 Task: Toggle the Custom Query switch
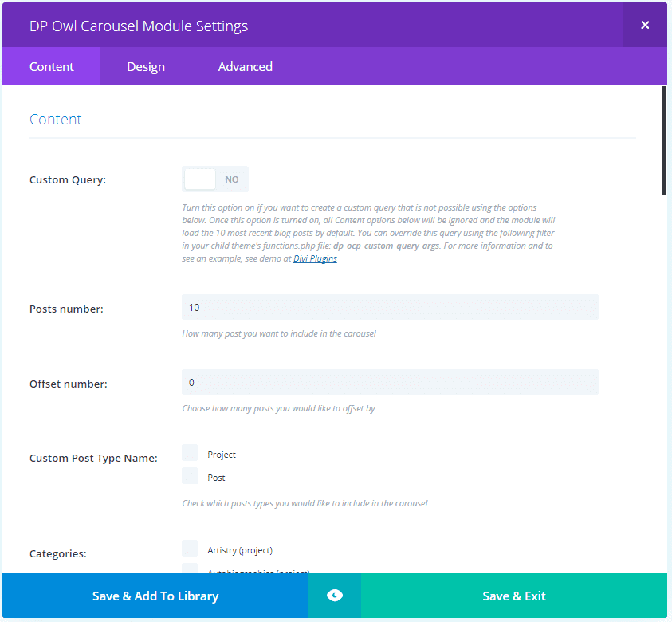[x=215, y=179]
